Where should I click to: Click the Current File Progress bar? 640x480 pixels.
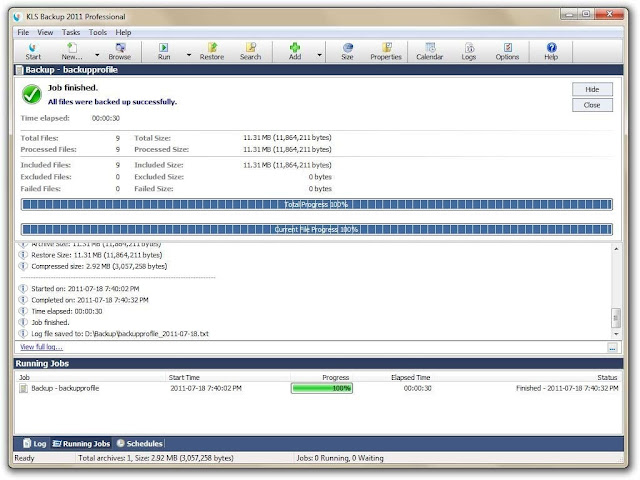(316, 229)
